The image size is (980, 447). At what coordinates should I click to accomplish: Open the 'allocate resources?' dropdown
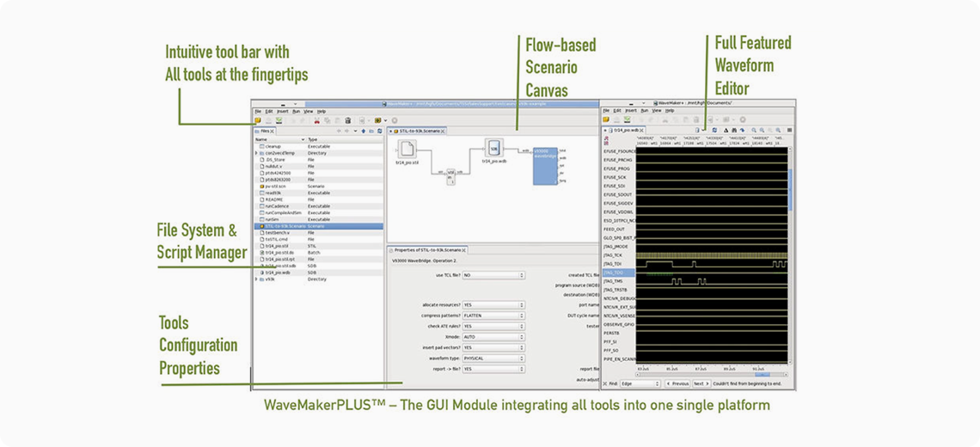click(x=493, y=305)
